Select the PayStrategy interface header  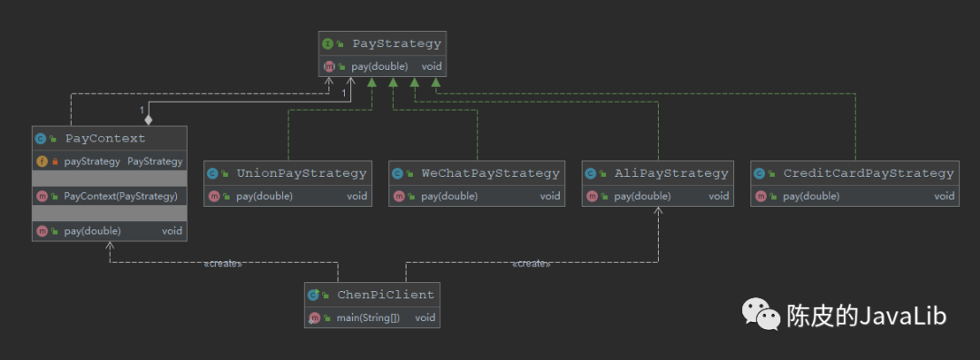pos(383,44)
